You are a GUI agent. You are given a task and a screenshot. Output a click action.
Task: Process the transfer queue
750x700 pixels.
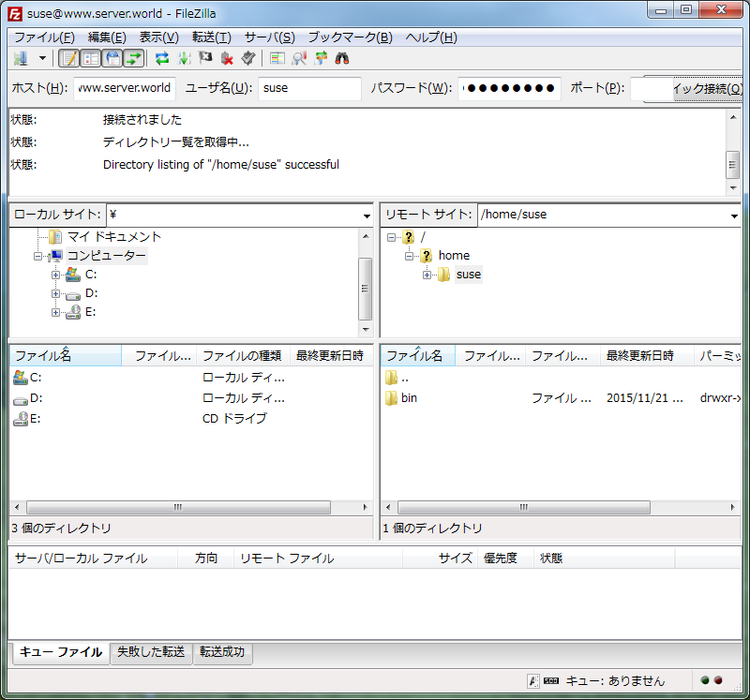coord(183,57)
